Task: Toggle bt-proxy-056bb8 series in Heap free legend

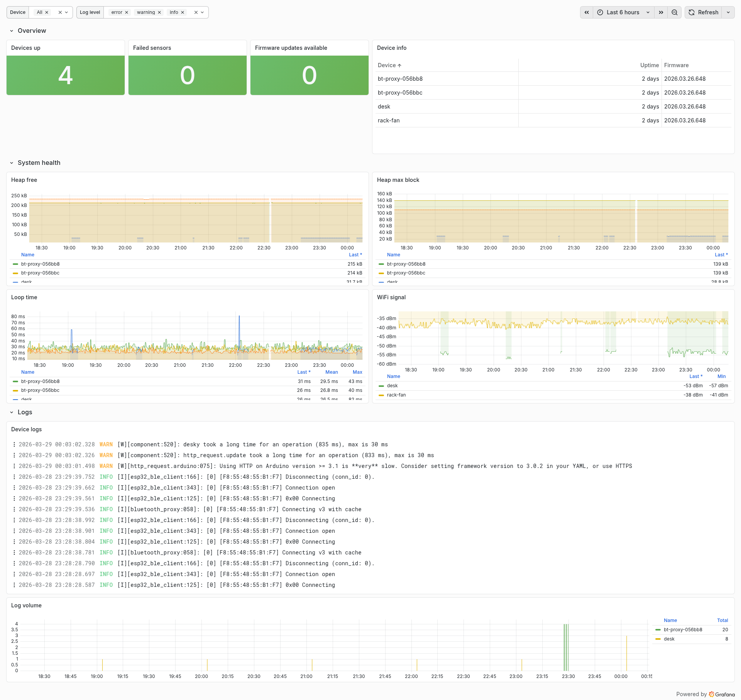Action: click(40, 264)
